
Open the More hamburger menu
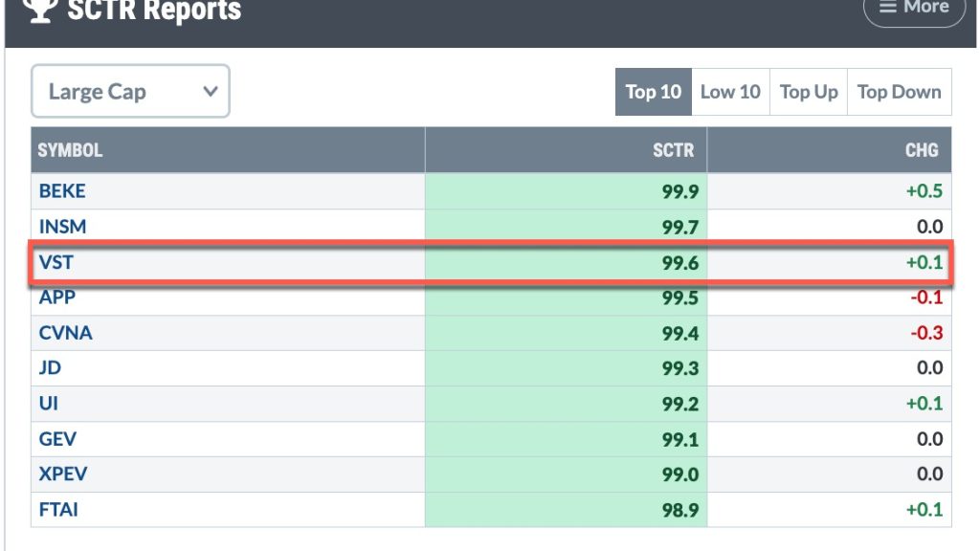[x=914, y=10]
